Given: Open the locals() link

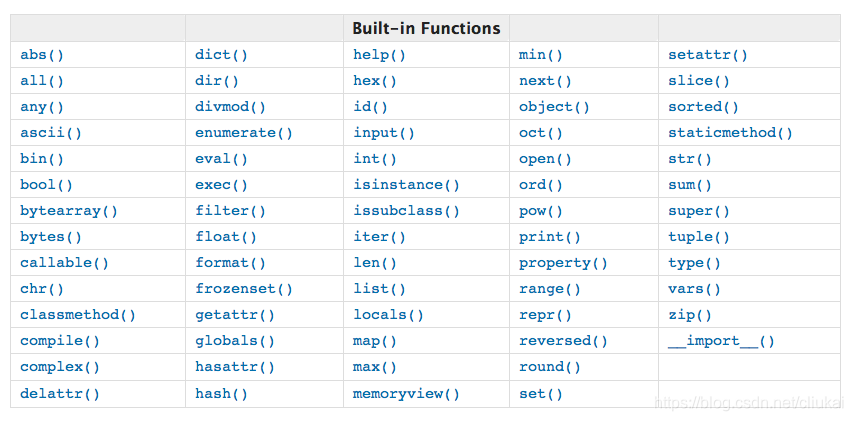Looking at the screenshot, I should (x=388, y=315).
